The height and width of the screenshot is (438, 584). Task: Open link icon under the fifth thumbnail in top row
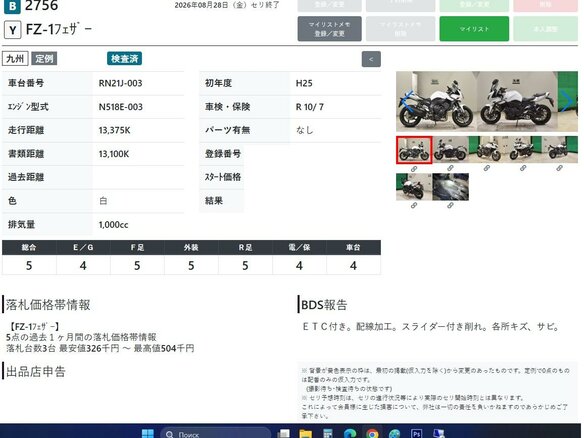pyautogui.click(x=559, y=168)
